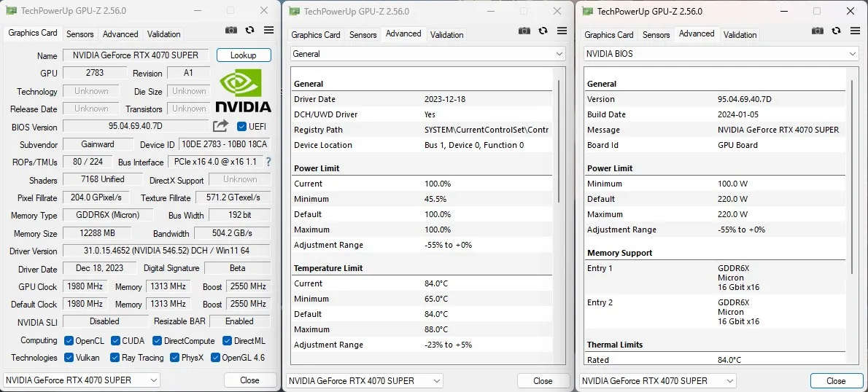Click refresh icon in left GPU-Z window
Viewport: 868px width, 392px height.
click(x=249, y=31)
